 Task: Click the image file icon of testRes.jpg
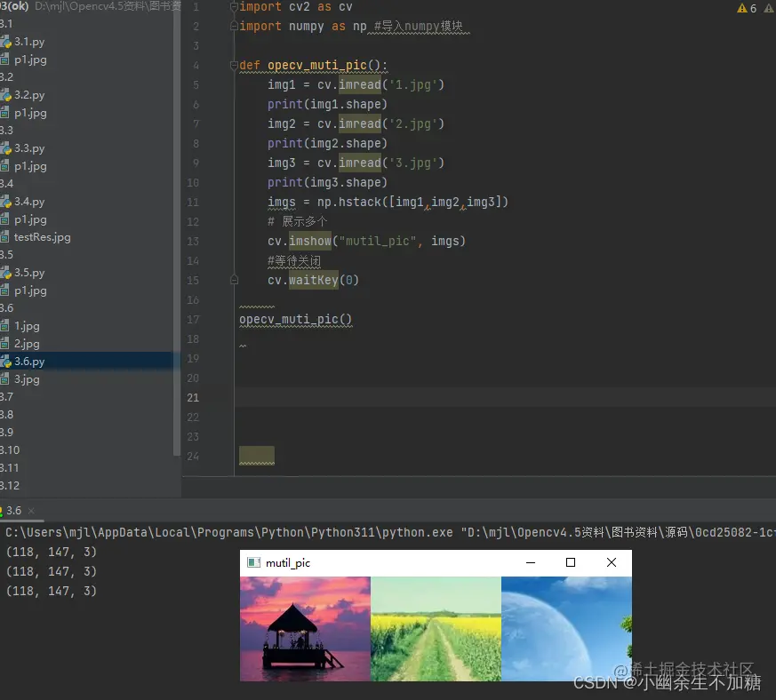tap(4, 237)
